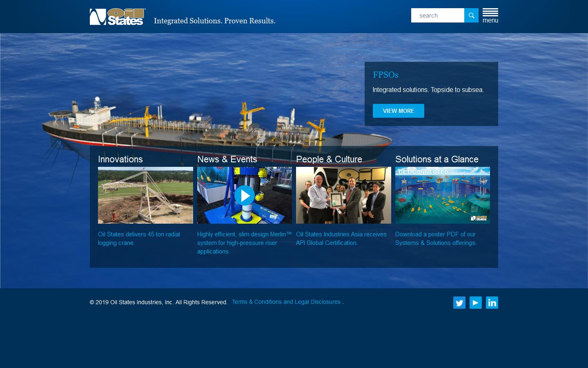Viewport: 588px width, 368px height.
Task: Open the Twitter social icon
Action: click(x=459, y=303)
